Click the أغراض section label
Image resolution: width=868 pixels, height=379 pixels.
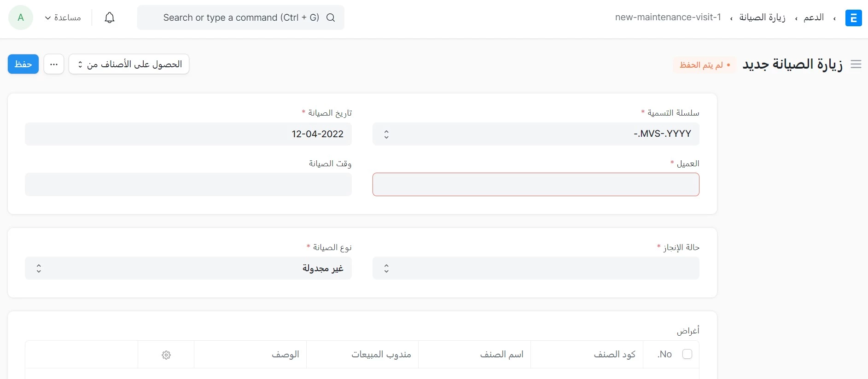688,331
